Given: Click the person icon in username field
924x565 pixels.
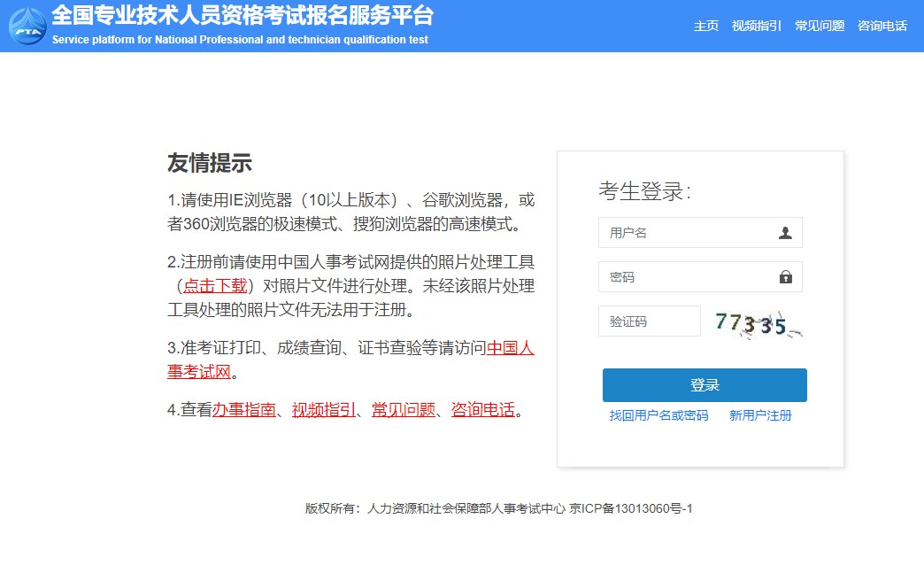Looking at the screenshot, I should [x=786, y=232].
